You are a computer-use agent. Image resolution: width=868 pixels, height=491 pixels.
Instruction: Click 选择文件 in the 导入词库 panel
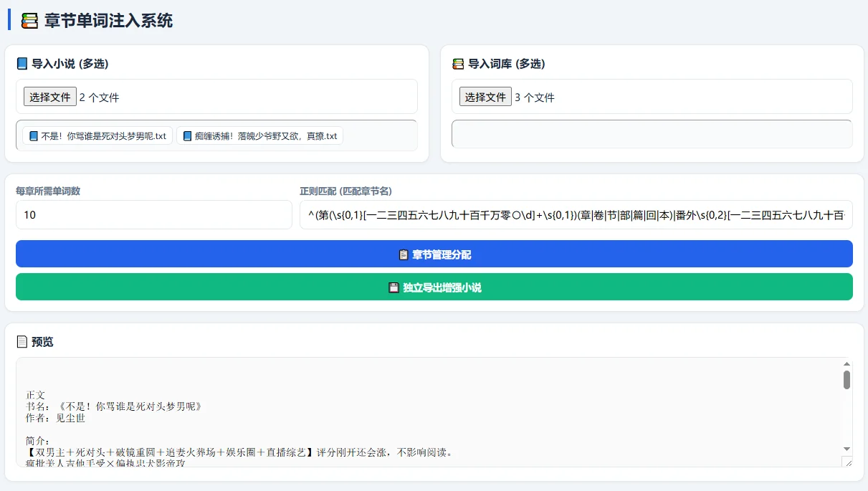pyautogui.click(x=485, y=97)
